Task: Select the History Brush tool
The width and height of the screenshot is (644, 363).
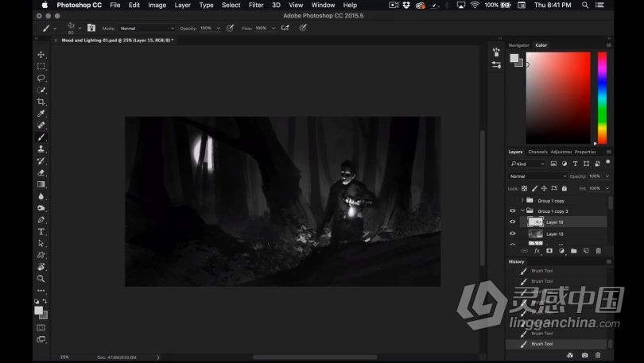Action: tap(41, 160)
